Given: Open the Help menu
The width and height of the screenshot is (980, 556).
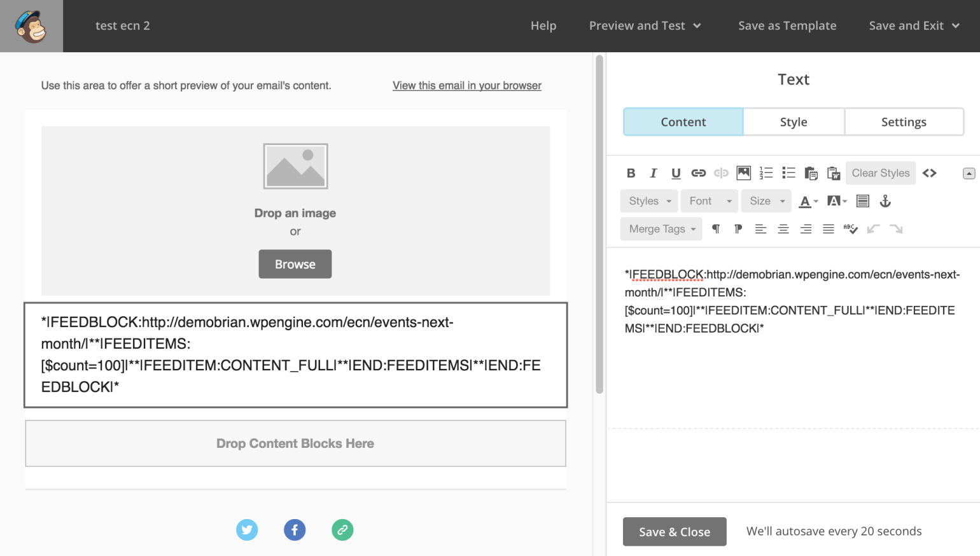Looking at the screenshot, I should 543,26.
